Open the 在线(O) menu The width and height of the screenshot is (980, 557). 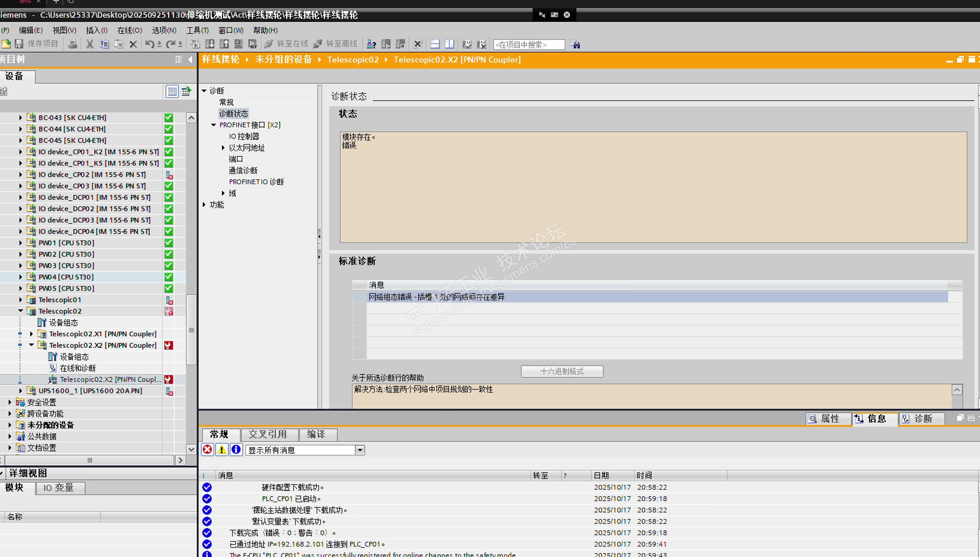point(129,30)
